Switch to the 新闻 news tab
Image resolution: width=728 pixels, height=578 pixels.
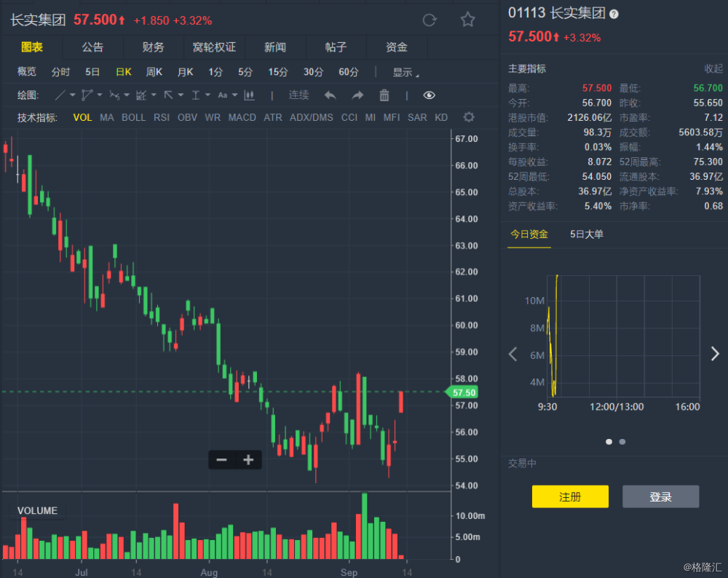click(275, 47)
